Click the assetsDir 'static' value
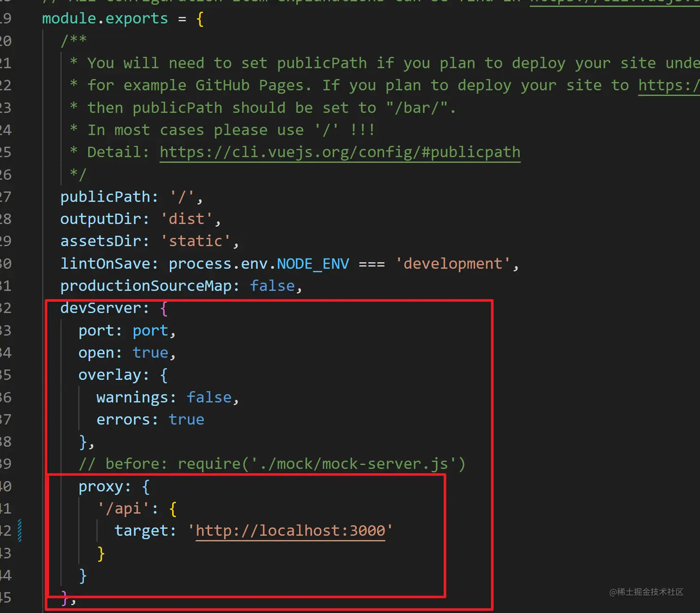This screenshot has width=700, height=613. click(x=195, y=241)
